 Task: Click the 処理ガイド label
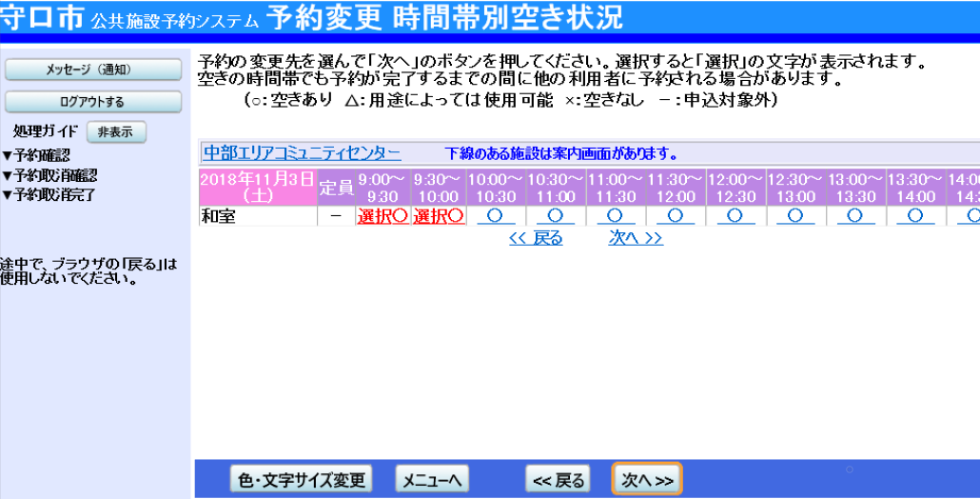point(46,132)
